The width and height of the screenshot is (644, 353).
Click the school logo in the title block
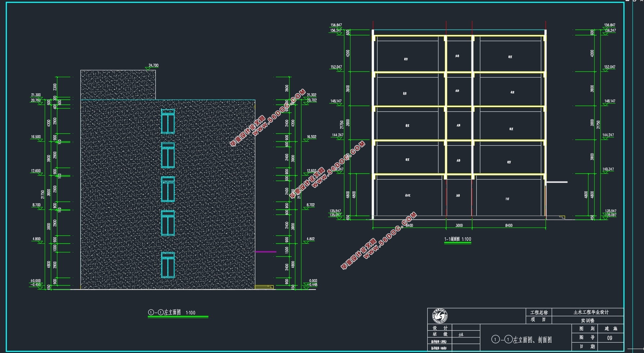440,316
